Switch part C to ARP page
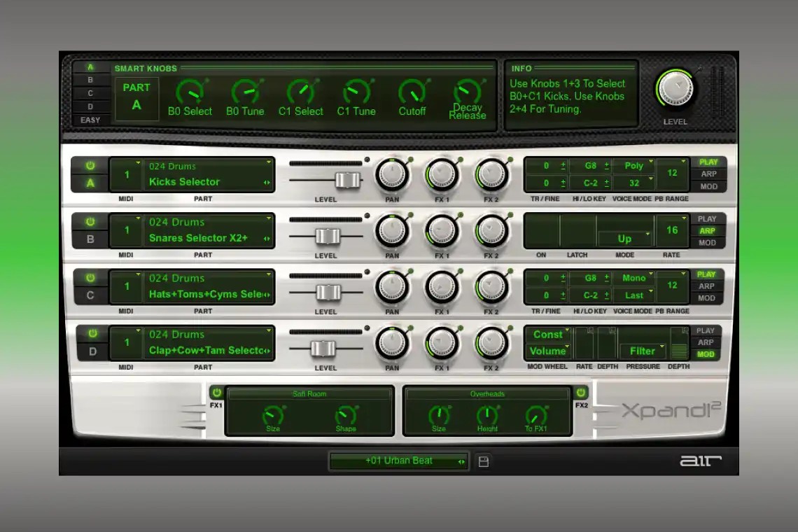This screenshot has width=798, height=532. pos(706,286)
